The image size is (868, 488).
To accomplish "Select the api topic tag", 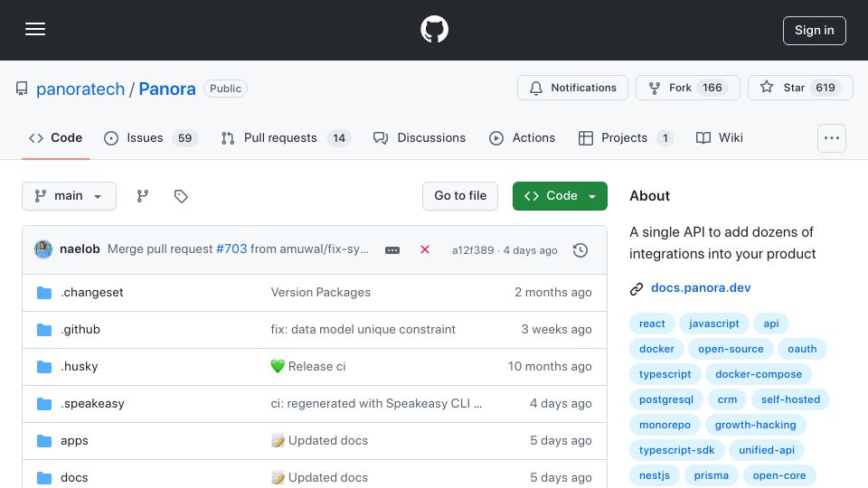I will coord(771,324).
